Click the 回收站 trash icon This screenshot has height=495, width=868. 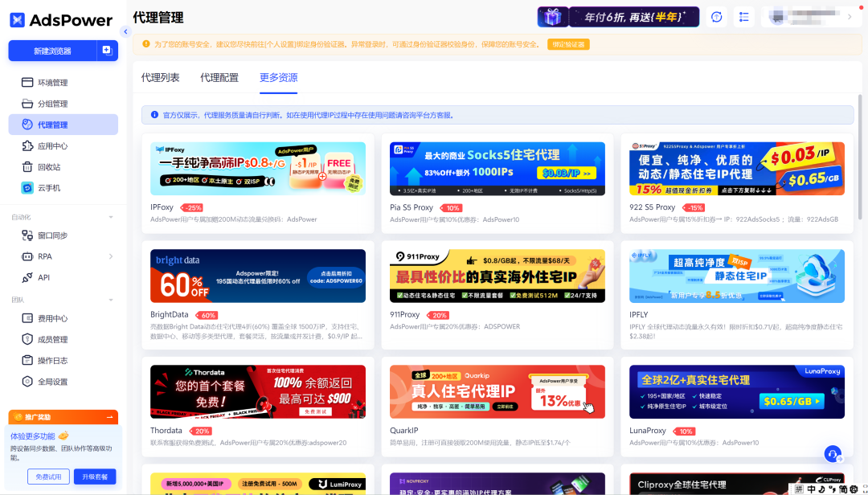(x=27, y=166)
